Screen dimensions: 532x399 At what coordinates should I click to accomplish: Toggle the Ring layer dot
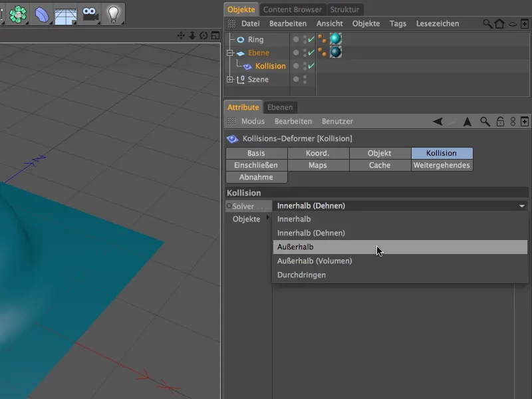296,39
